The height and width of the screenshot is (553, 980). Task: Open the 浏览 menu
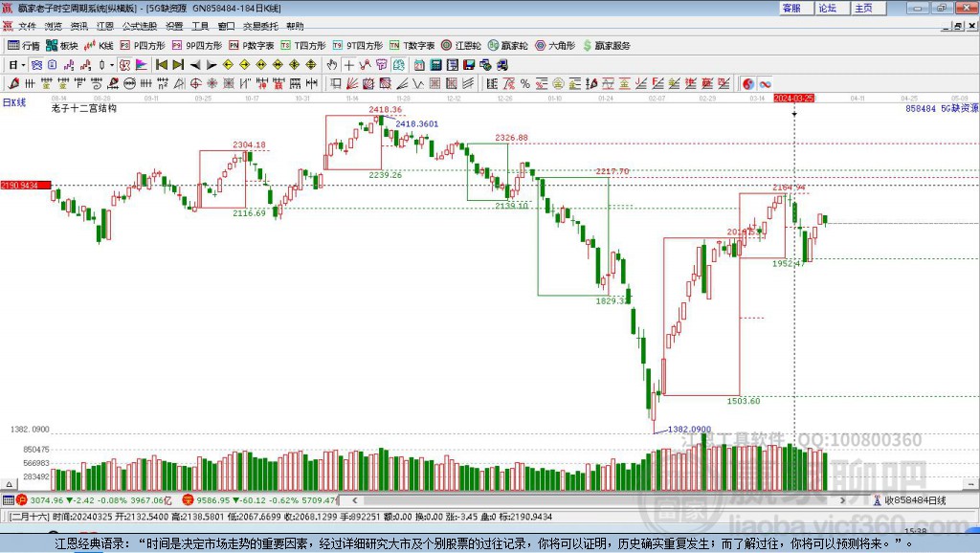pos(54,26)
